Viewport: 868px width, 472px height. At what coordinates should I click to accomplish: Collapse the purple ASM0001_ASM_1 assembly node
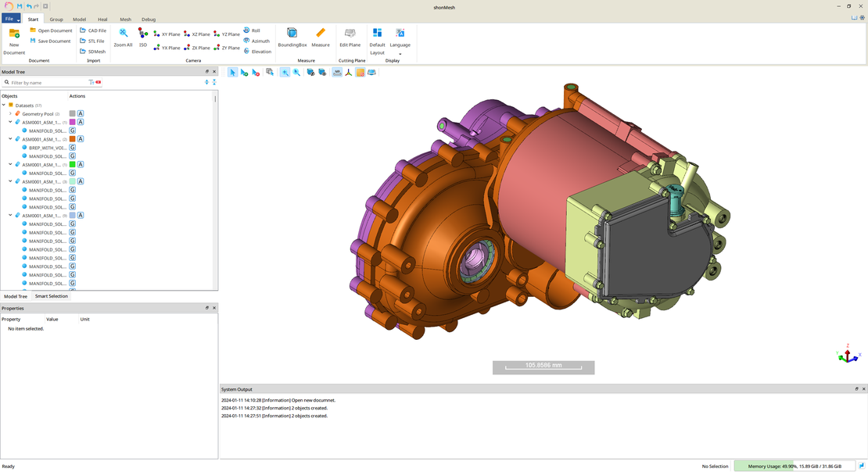tap(10, 122)
